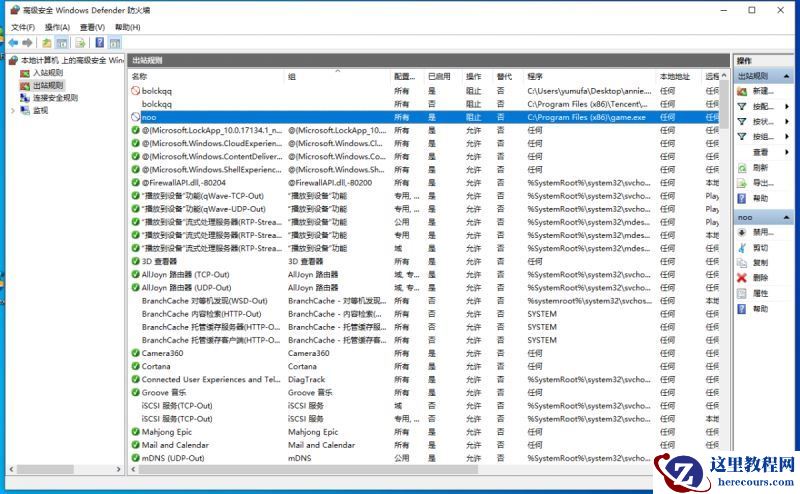Click the green check icon for Camera360
Viewport: 800px width, 494px height.
pos(135,353)
